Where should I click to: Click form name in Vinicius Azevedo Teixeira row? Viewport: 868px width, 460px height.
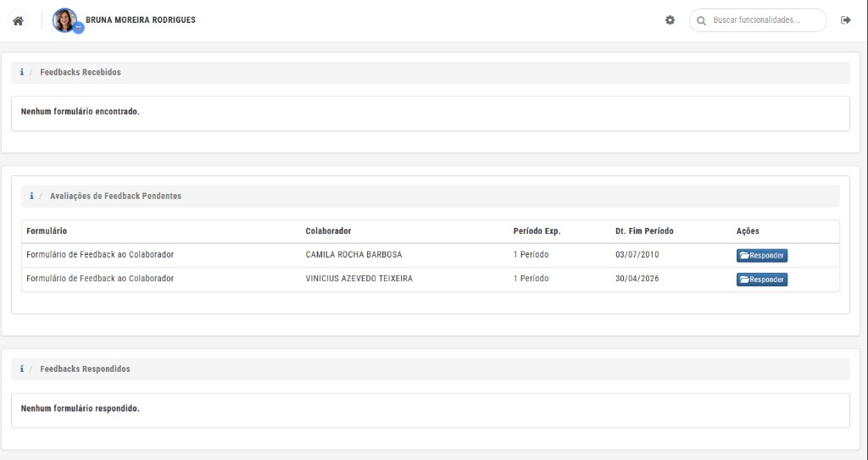(100, 279)
